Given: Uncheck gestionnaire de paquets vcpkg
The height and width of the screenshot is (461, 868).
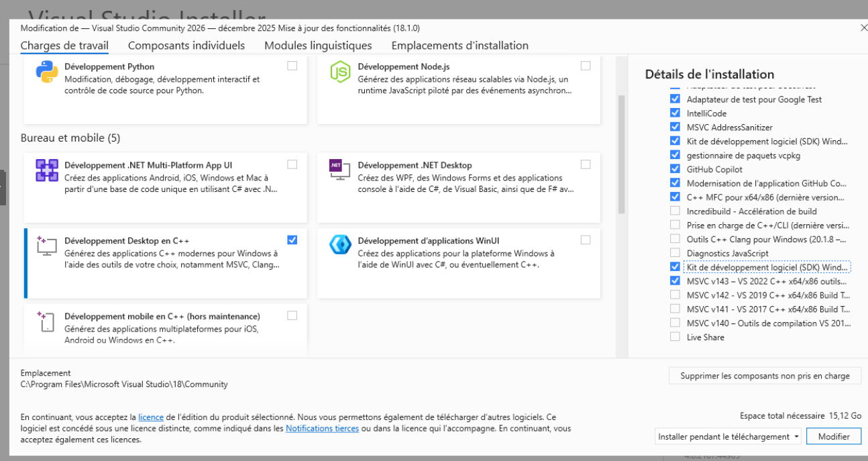Looking at the screenshot, I should tap(675, 155).
